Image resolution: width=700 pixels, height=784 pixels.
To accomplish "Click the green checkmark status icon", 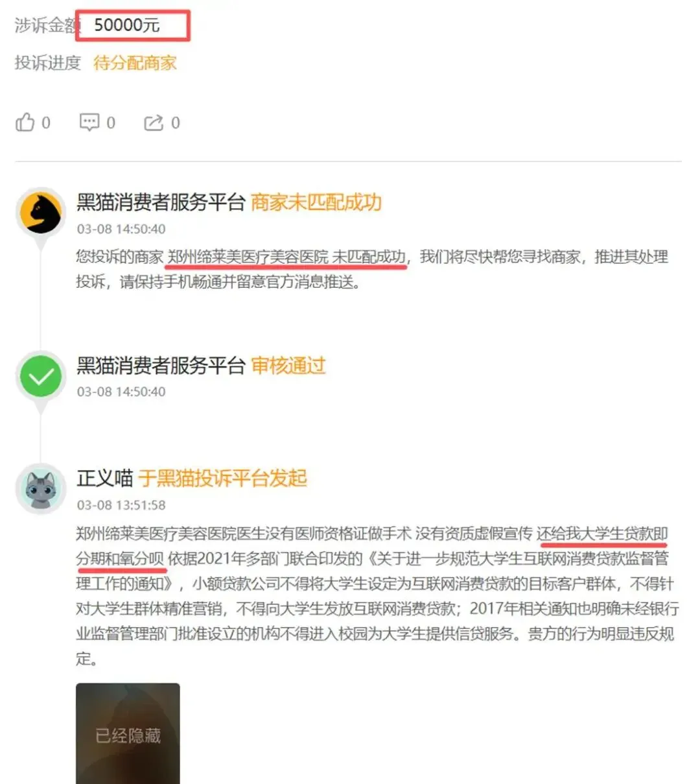I will [41, 377].
